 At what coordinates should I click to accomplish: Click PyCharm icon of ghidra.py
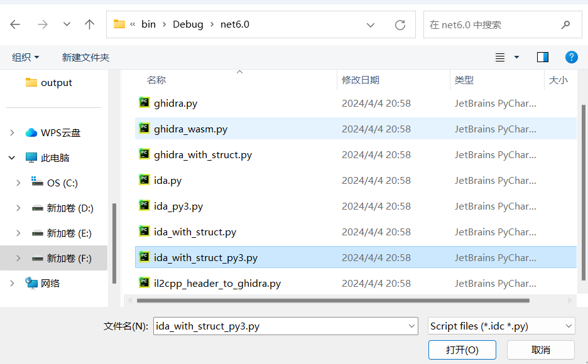coord(144,102)
